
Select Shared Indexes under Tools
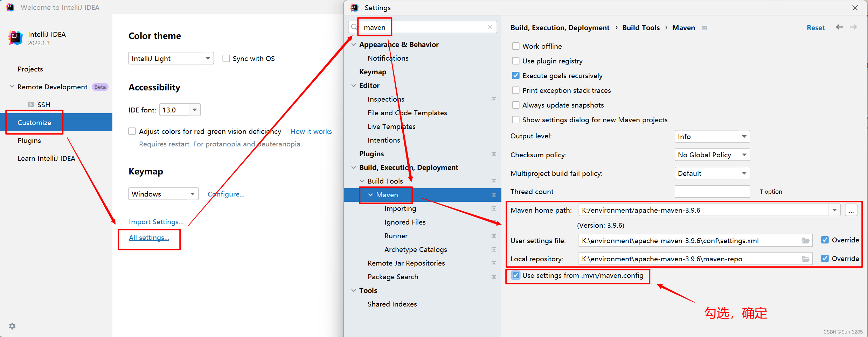click(x=392, y=304)
